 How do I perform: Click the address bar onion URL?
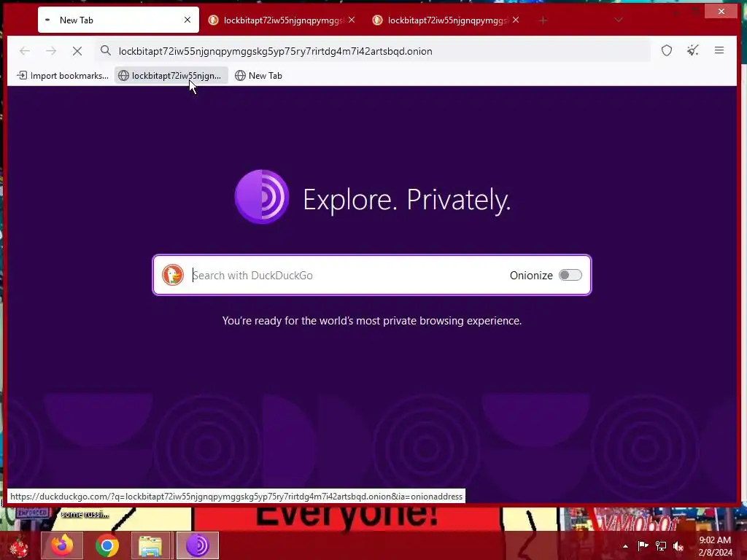click(275, 51)
